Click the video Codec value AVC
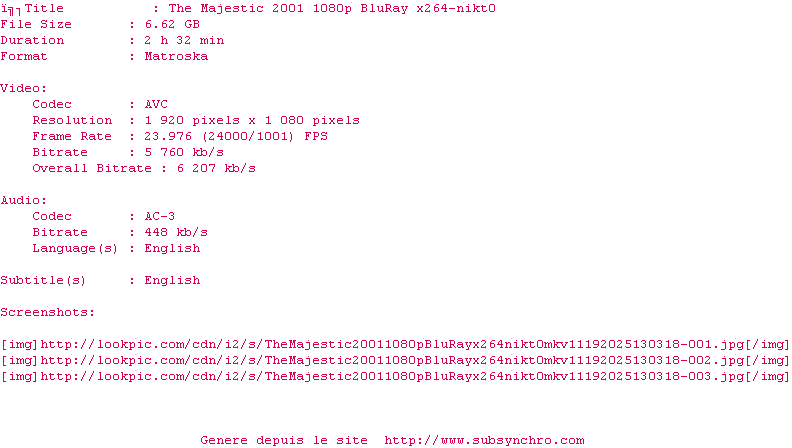792x448 pixels. 156,105
